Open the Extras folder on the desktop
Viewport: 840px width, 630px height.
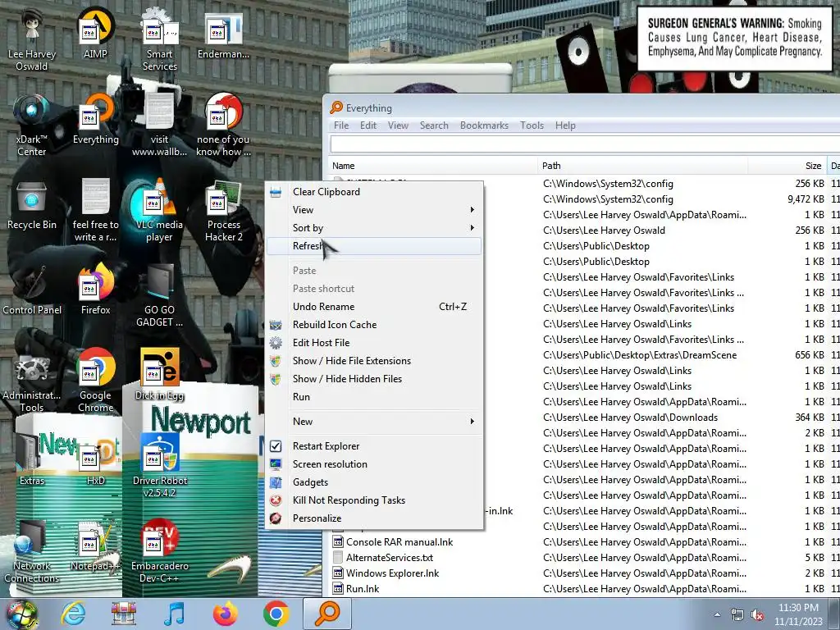click(32, 461)
